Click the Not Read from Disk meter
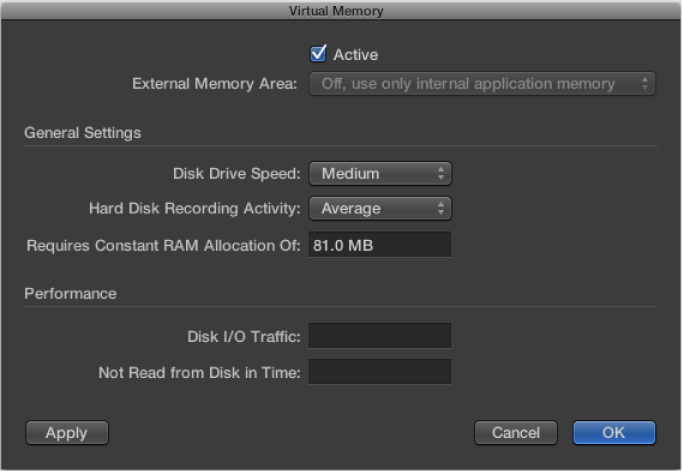 click(x=380, y=372)
